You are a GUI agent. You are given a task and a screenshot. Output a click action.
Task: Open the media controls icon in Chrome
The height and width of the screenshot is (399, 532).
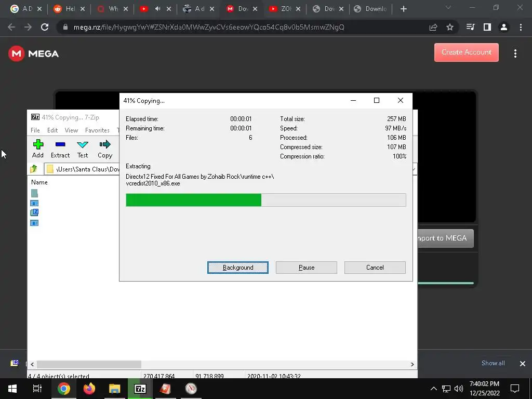coord(470,27)
